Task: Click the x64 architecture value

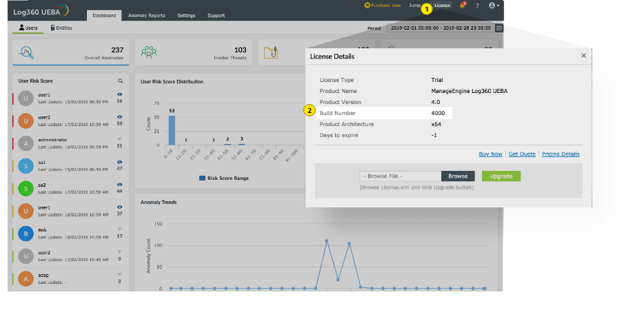Action: [436, 125]
